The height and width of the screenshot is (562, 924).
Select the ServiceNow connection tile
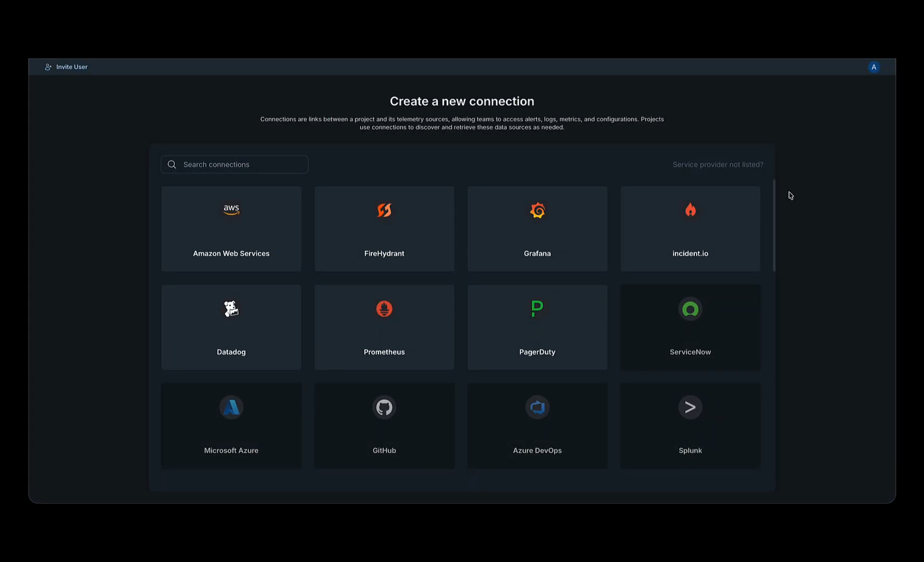[x=690, y=327]
